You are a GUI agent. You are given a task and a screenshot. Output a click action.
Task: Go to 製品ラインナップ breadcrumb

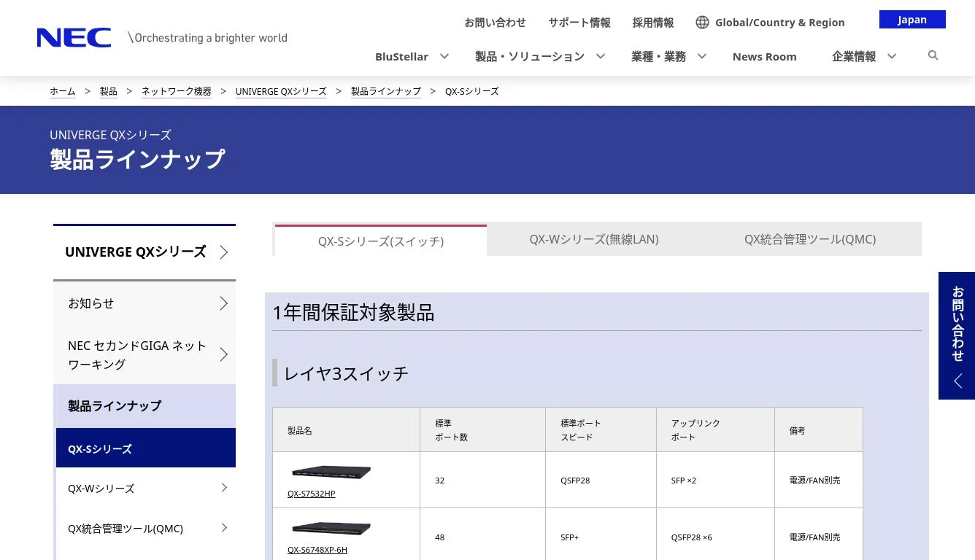386,91
